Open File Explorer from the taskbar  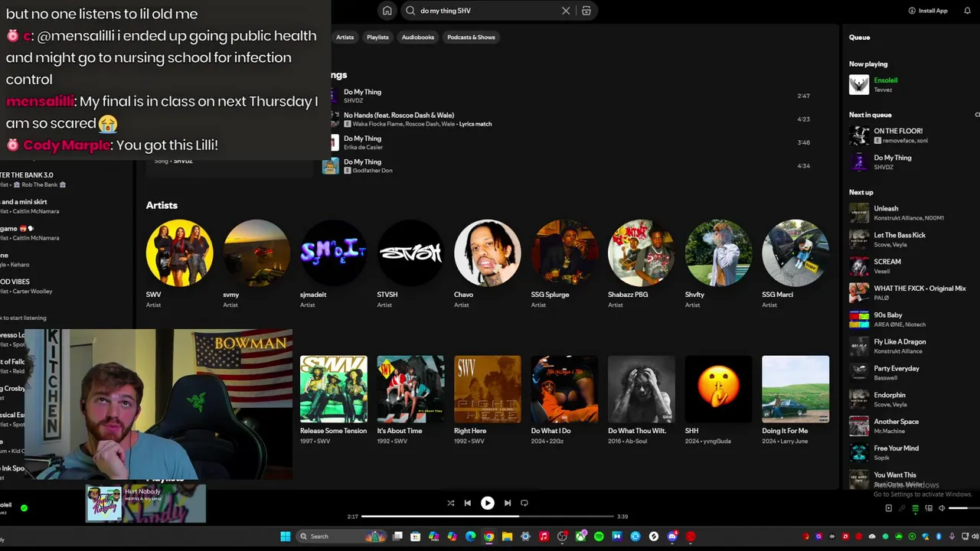pos(507,536)
